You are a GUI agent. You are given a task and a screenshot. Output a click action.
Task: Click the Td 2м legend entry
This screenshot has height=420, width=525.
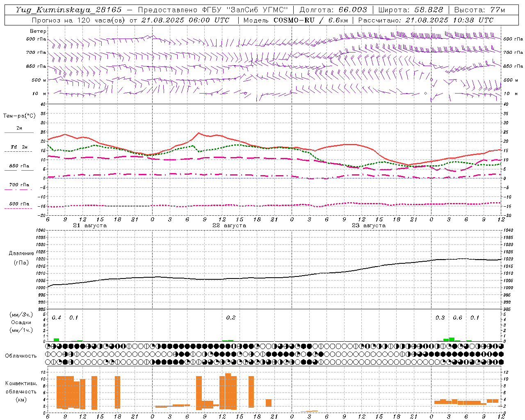[x=19, y=147]
